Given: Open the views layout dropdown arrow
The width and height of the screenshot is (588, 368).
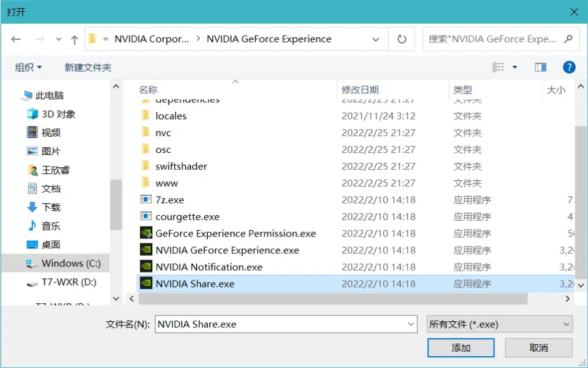Looking at the screenshot, I should 514,67.
